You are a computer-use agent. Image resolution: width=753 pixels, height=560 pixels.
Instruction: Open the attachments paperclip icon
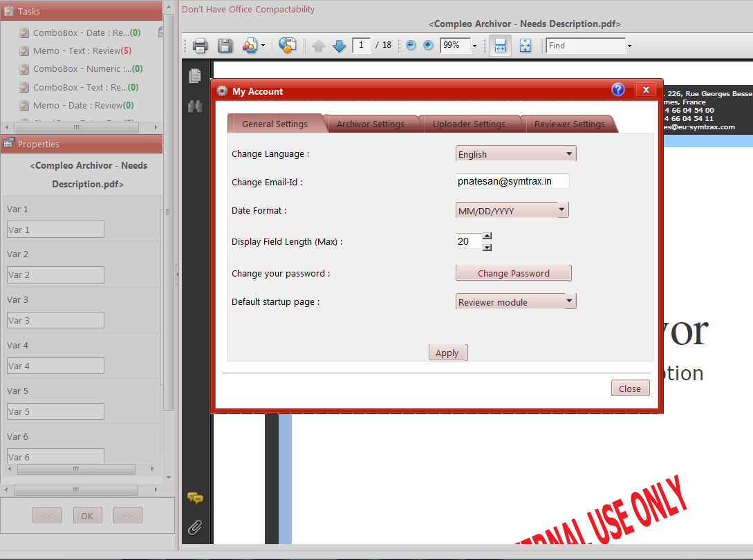[x=195, y=528]
